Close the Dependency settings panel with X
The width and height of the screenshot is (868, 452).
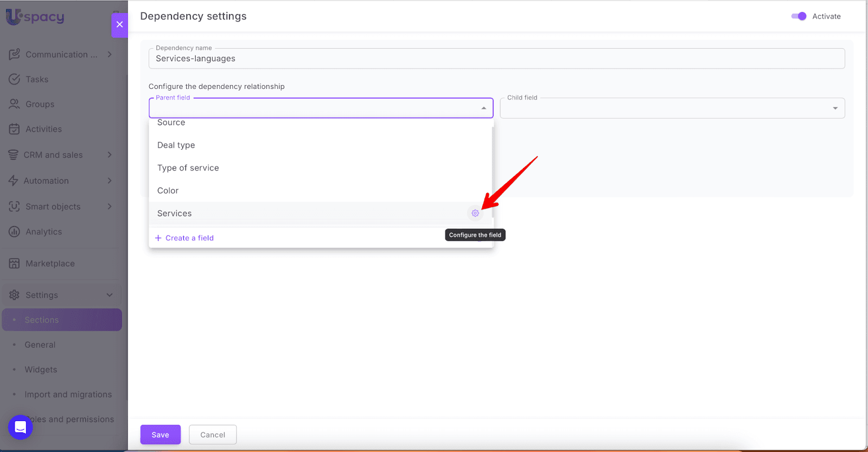point(119,24)
